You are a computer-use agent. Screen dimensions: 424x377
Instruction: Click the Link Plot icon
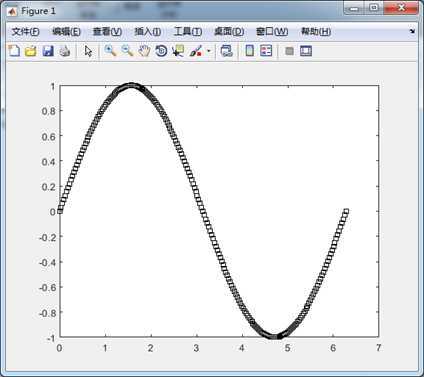click(x=227, y=51)
